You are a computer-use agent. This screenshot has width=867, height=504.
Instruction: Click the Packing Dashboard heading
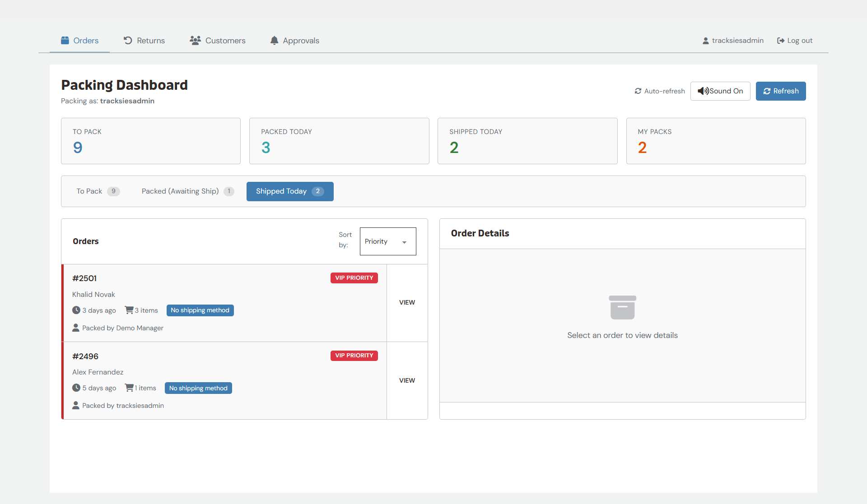[x=124, y=85]
